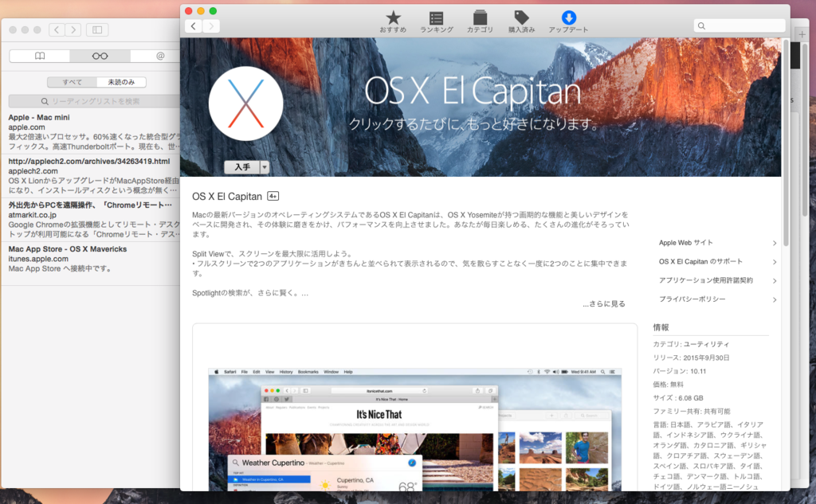This screenshot has height=504, width=816.
Task: Click リーディングリストを検索 search field
Action: click(x=94, y=101)
